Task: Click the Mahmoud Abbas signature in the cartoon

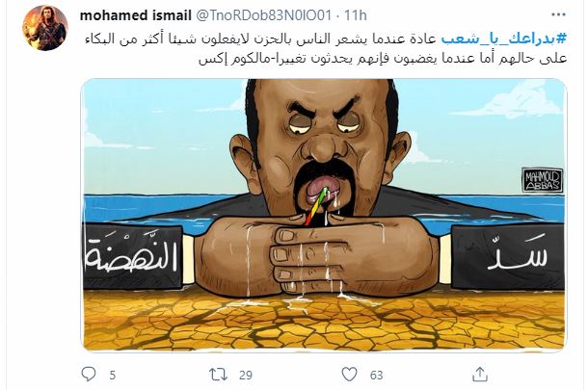Action: pos(543,180)
